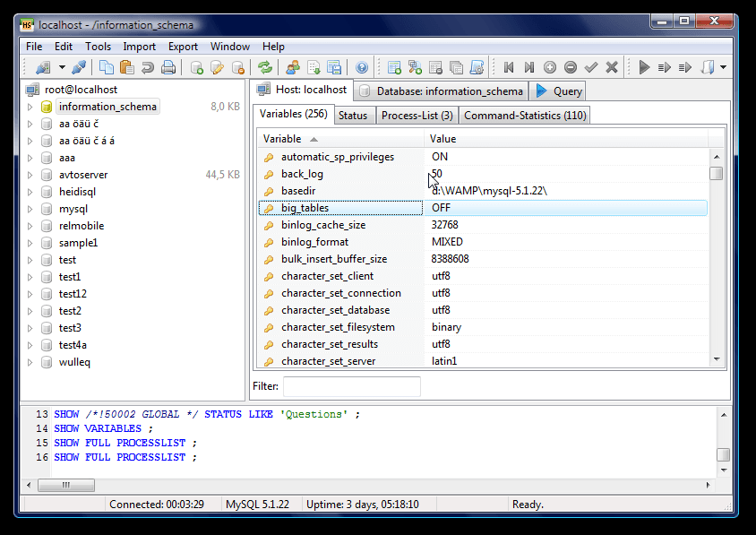Open the User manager icon
The height and width of the screenshot is (535, 756).
292,67
